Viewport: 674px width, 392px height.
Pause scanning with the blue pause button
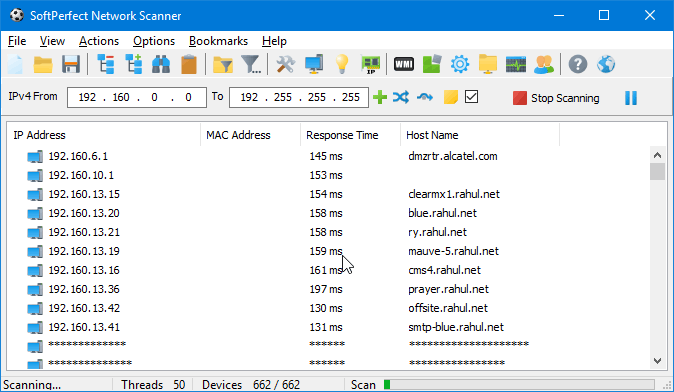631,98
